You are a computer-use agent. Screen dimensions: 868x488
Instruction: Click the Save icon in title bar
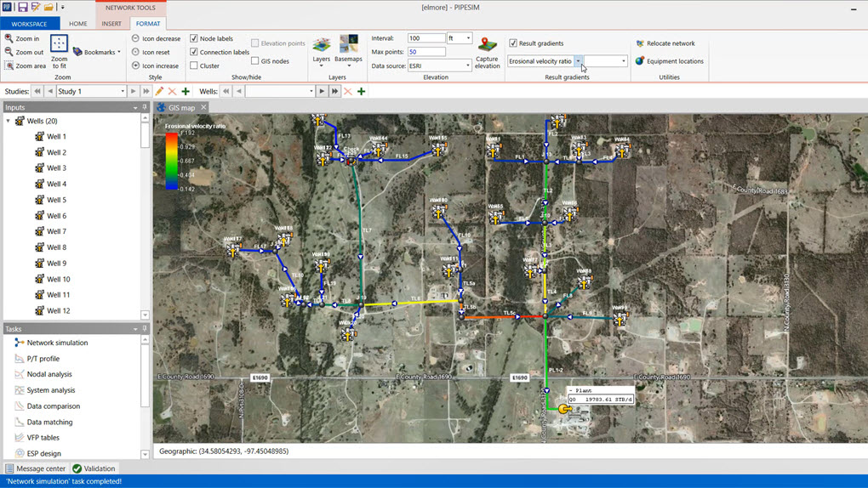(x=23, y=7)
